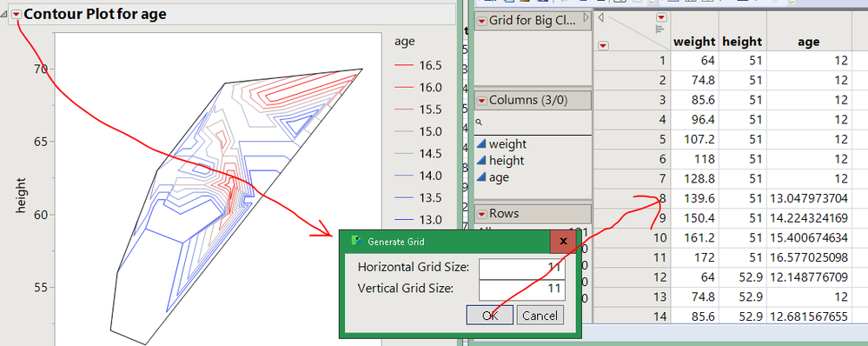
Task: Click the Generate Grid title bar icon
Action: click(356, 242)
